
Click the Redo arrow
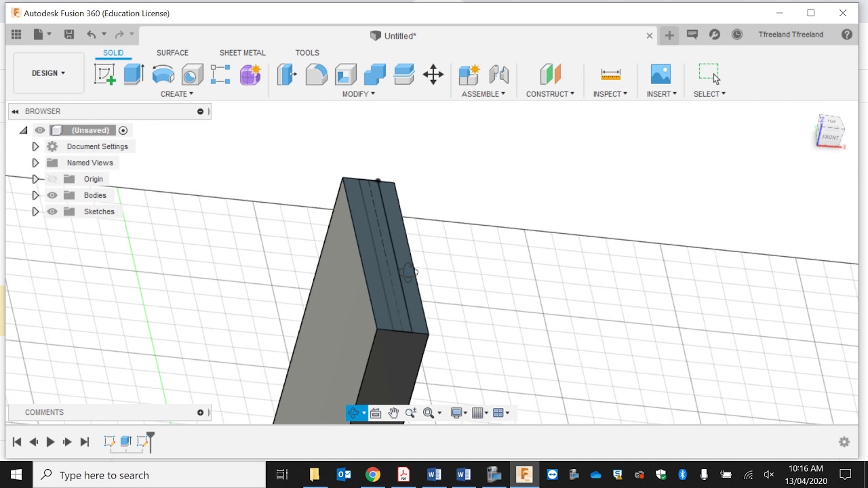point(119,35)
